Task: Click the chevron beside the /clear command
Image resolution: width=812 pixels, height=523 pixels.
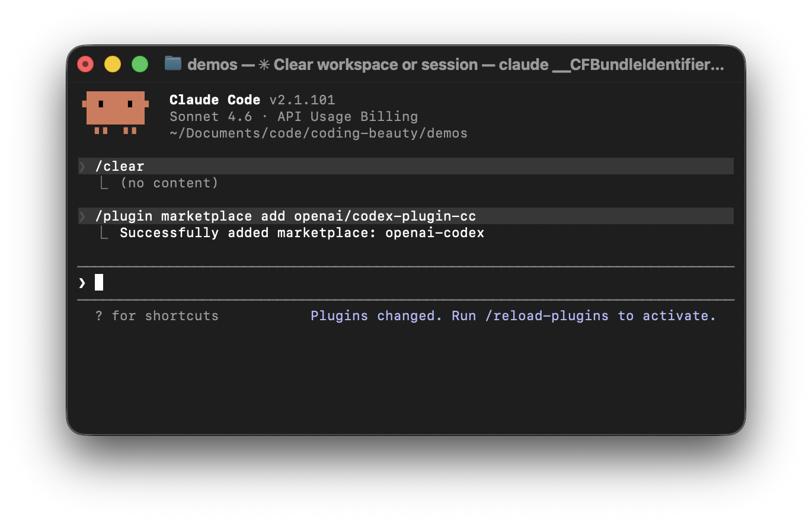Action: coord(82,167)
